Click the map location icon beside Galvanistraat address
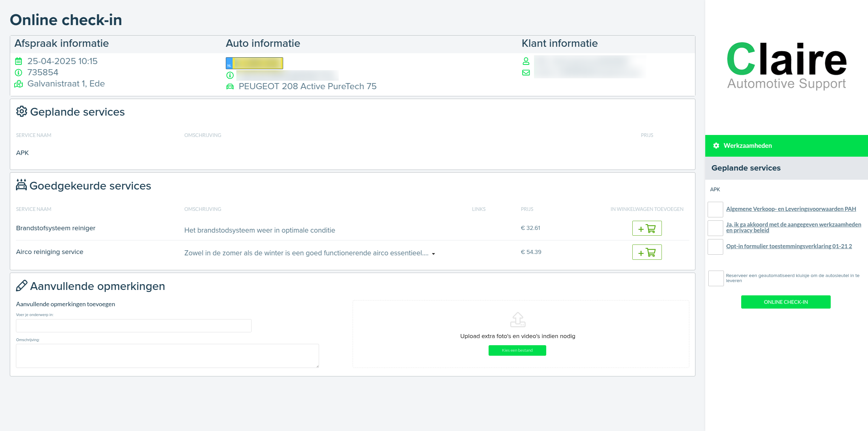 pos(19,84)
